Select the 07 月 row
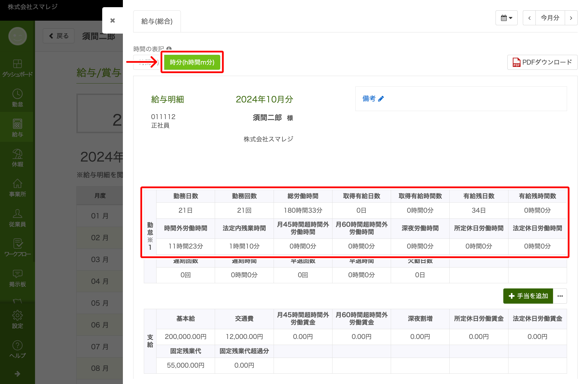 click(100, 347)
